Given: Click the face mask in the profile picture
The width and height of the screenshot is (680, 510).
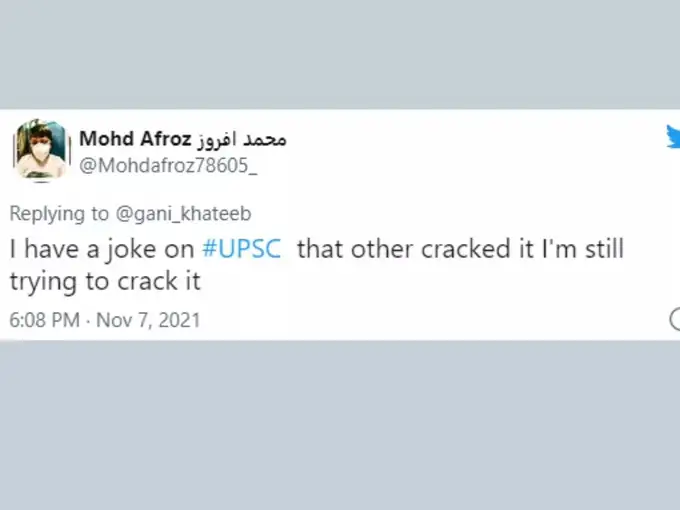Looking at the screenshot, I should click(40, 155).
